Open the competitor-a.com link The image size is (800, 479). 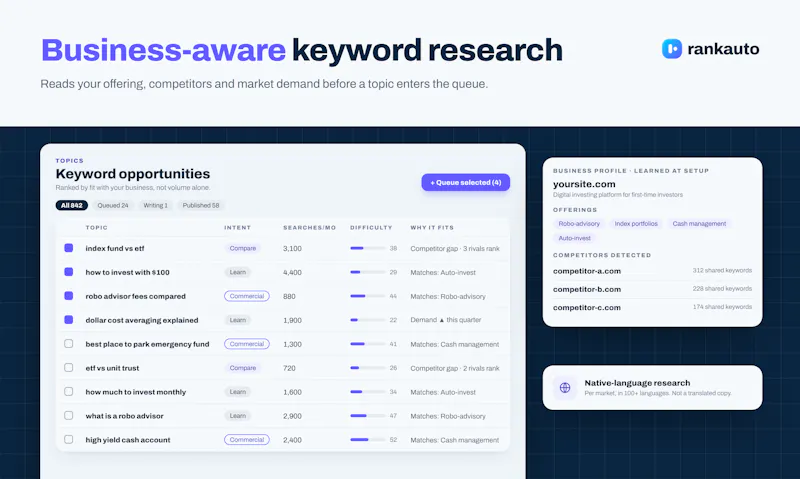point(587,271)
